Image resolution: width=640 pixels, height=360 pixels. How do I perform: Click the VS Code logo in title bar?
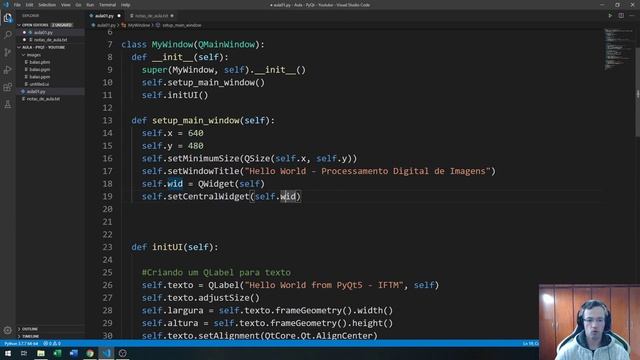6,4
